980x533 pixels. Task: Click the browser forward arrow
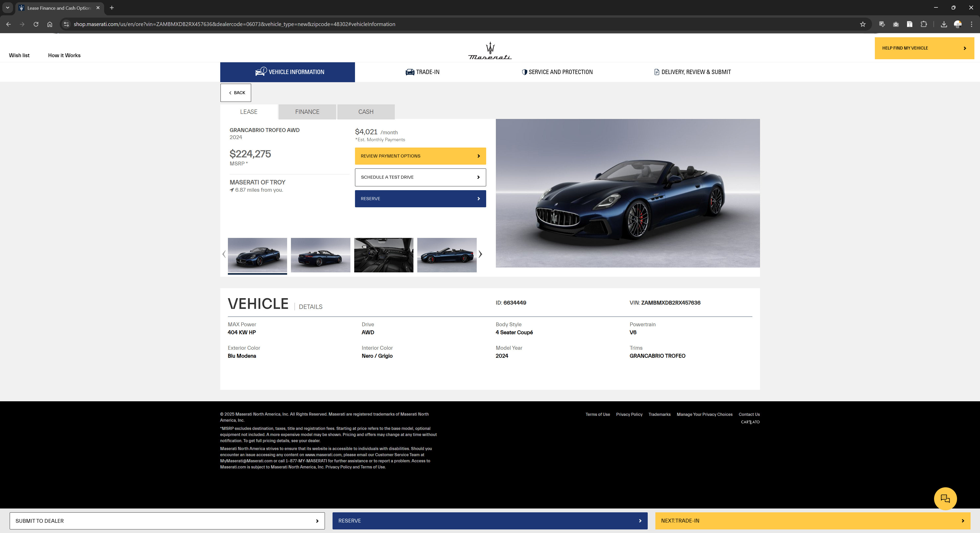(22, 24)
